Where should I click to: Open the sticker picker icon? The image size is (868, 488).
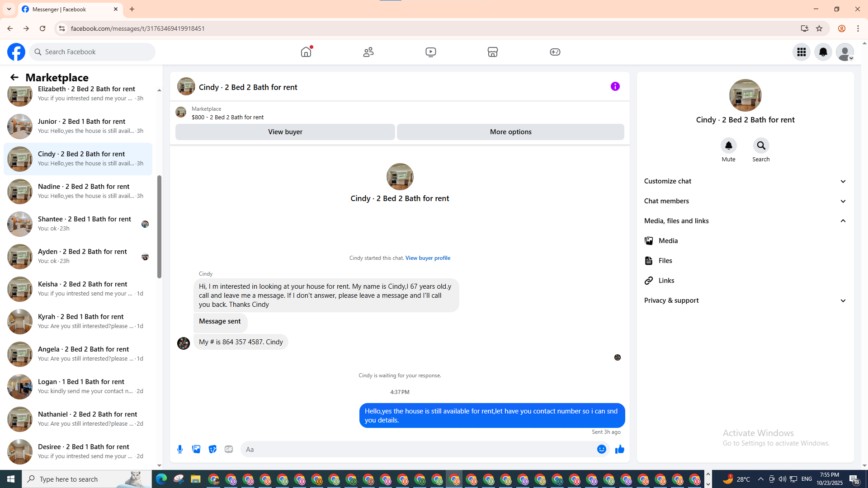(212, 449)
